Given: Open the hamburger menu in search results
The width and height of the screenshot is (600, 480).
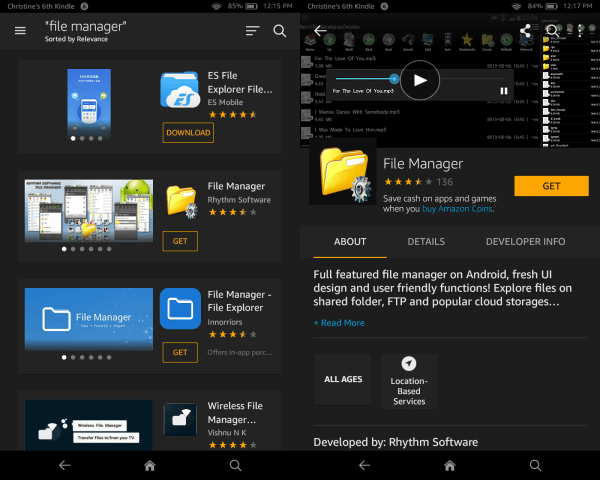Looking at the screenshot, I should [x=20, y=31].
